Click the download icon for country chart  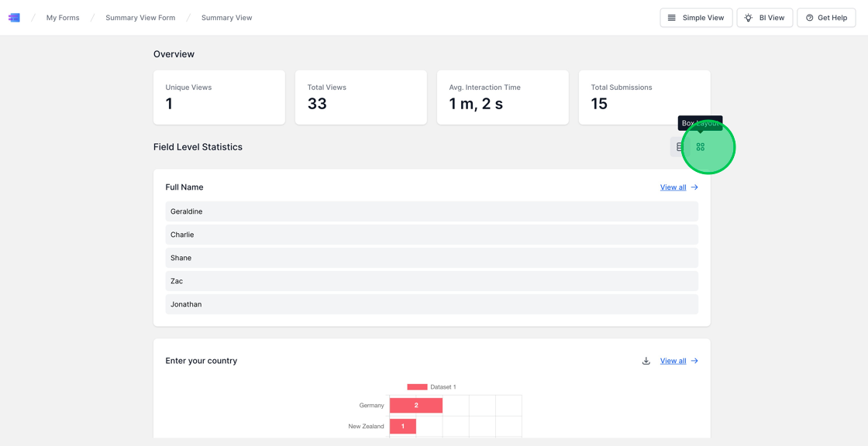[x=646, y=360]
